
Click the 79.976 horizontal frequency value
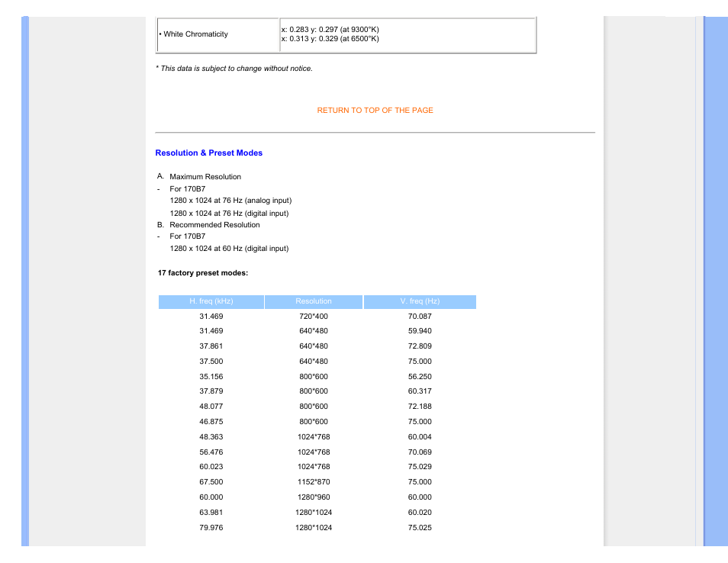[211, 528]
